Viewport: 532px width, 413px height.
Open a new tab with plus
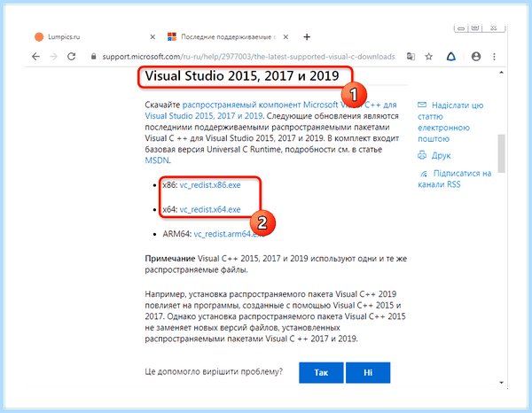point(307,37)
